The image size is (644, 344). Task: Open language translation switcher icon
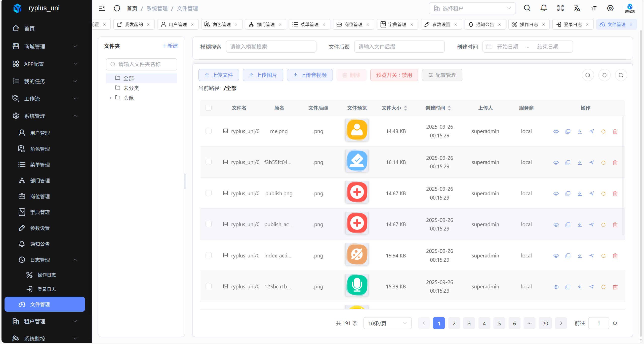577,8
